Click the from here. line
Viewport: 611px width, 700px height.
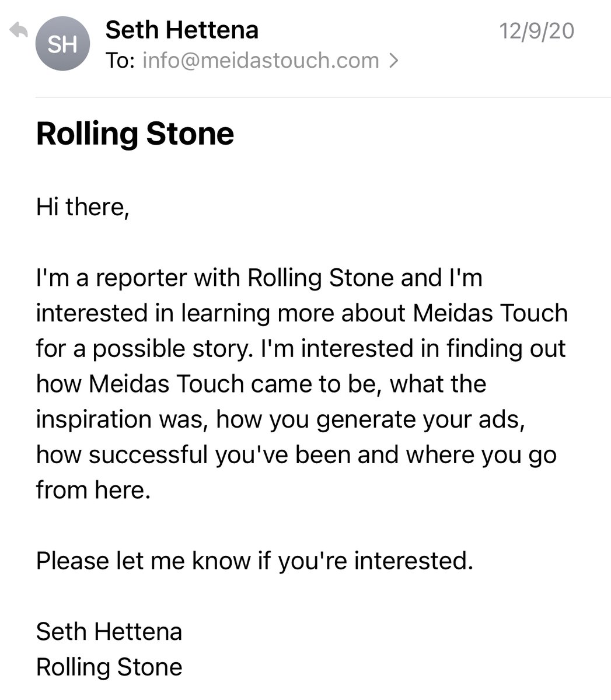(93, 490)
